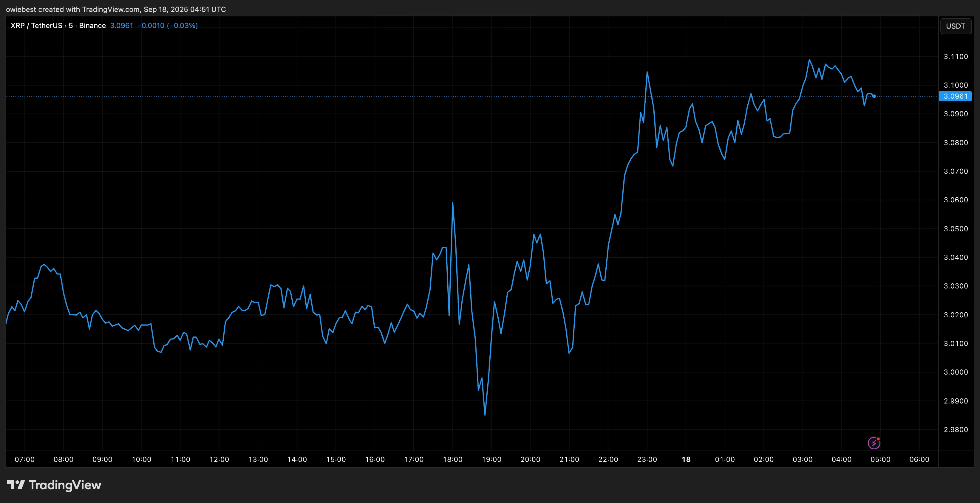The height and width of the screenshot is (503, 980).
Task: Click the 04:00 time axis label
Action: pyautogui.click(x=842, y=459)
